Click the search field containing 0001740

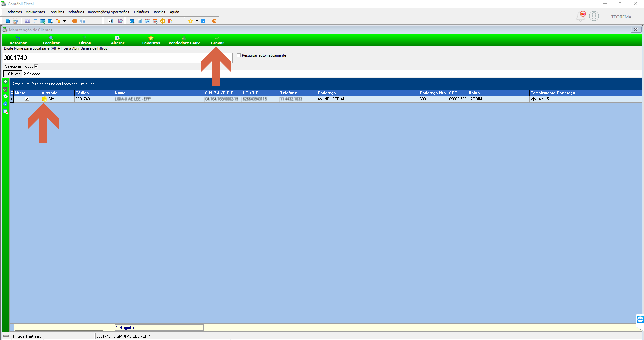tap(117, 58)
